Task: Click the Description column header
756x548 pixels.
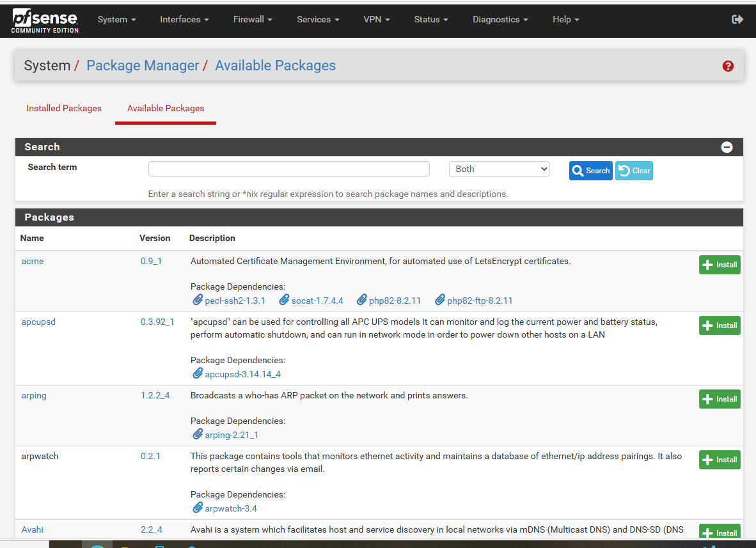Action: 212,238
